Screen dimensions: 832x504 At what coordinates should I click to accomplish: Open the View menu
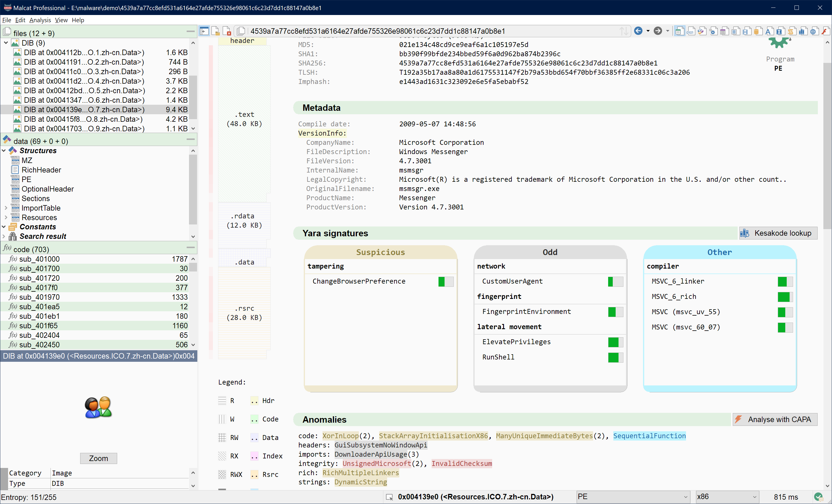pos(61,20)
